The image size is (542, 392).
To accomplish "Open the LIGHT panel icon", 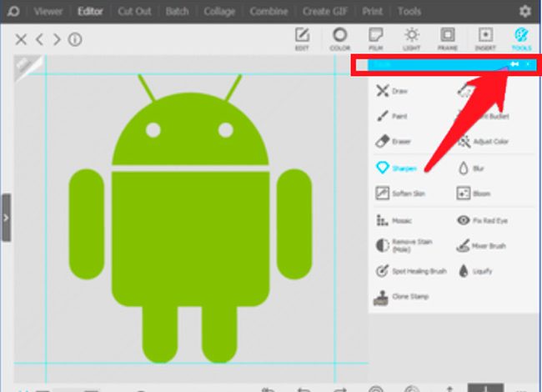I will 411,38.
